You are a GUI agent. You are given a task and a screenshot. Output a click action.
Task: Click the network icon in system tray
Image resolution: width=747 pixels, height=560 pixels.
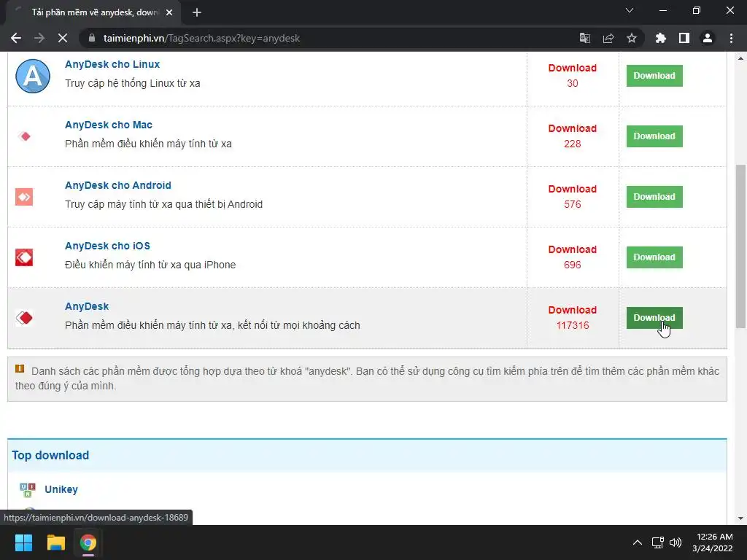tap(657, 542)
